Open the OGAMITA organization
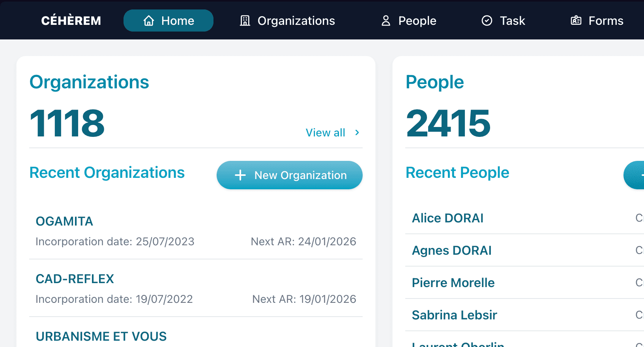The height and width of the screenshot is (347, 644). click(64, 221)
